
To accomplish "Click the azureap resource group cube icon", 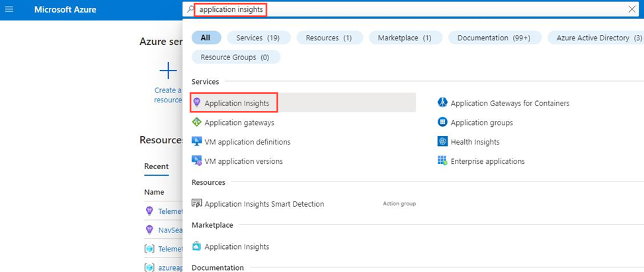I will pos(149,268).
